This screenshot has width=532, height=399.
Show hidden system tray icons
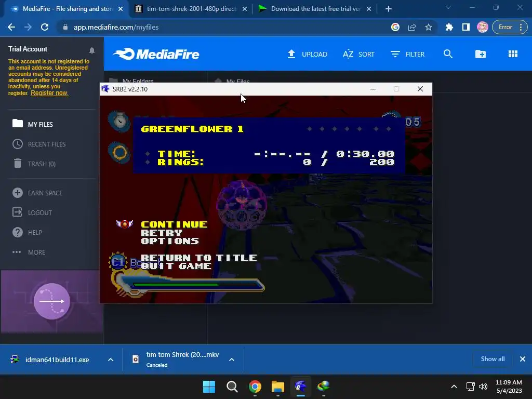tap(454, 387)
